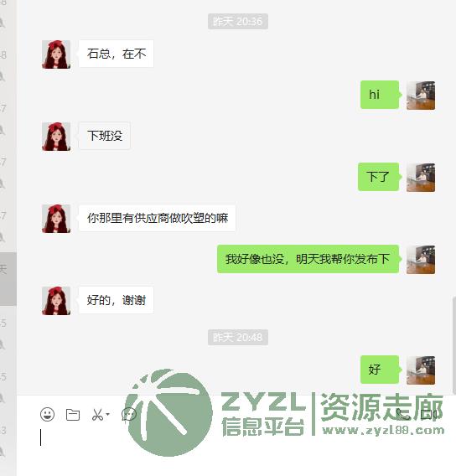
Task: Select the screenshot scissors tool
Action: pyautogui.click(x=97, y=415)
